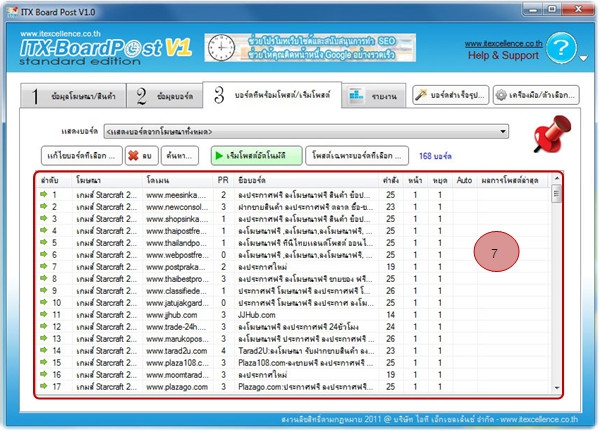601x431 pixels.
Task: Select domain www.webpostfre... cell
Action: click(x=177, y=255)
